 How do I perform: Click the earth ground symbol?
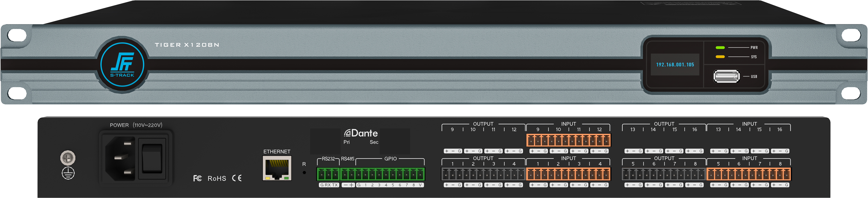pyautogui.click(x=68, y=173)
